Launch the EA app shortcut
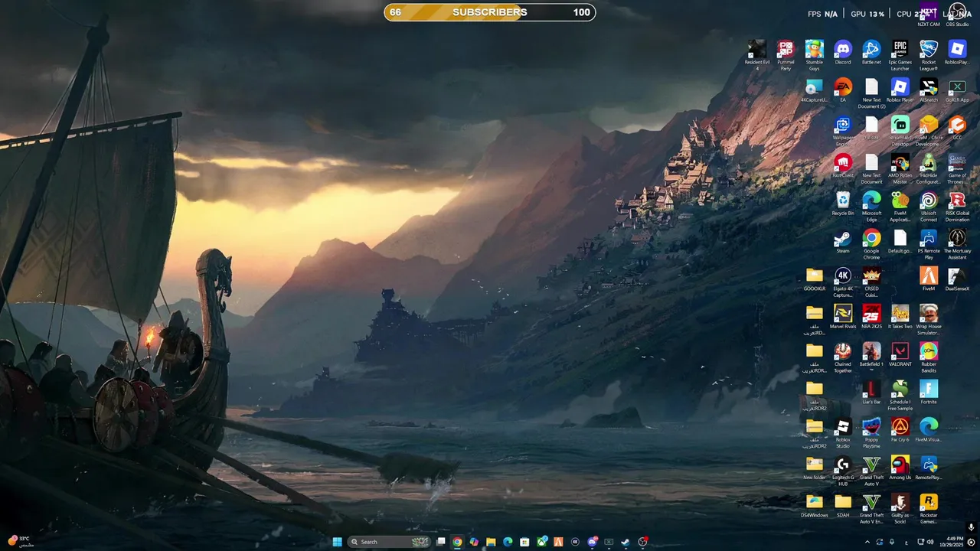Screen dimensions: 980x551 843,90
